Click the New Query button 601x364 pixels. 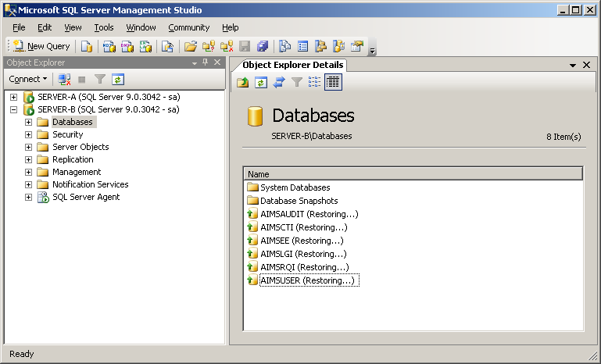[41, 46]
